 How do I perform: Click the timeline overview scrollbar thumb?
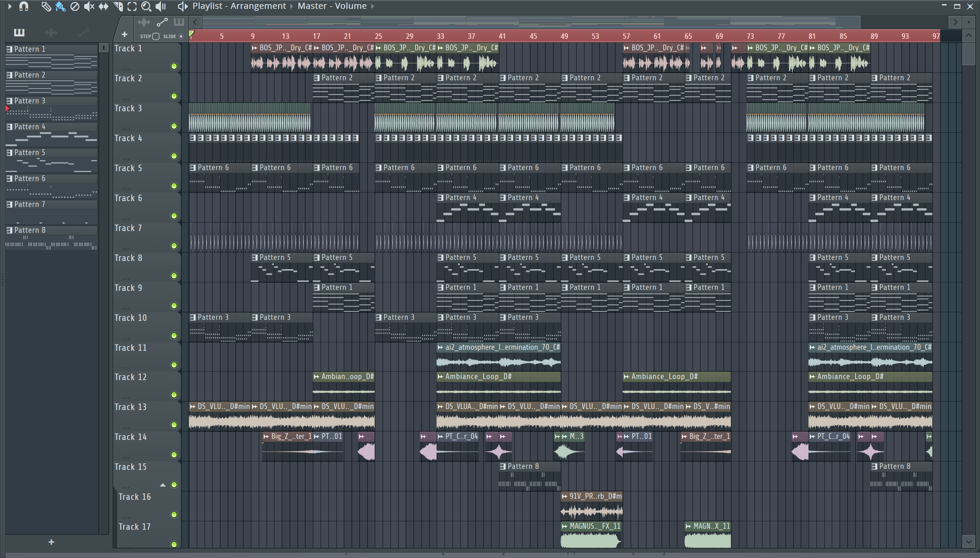531,22
